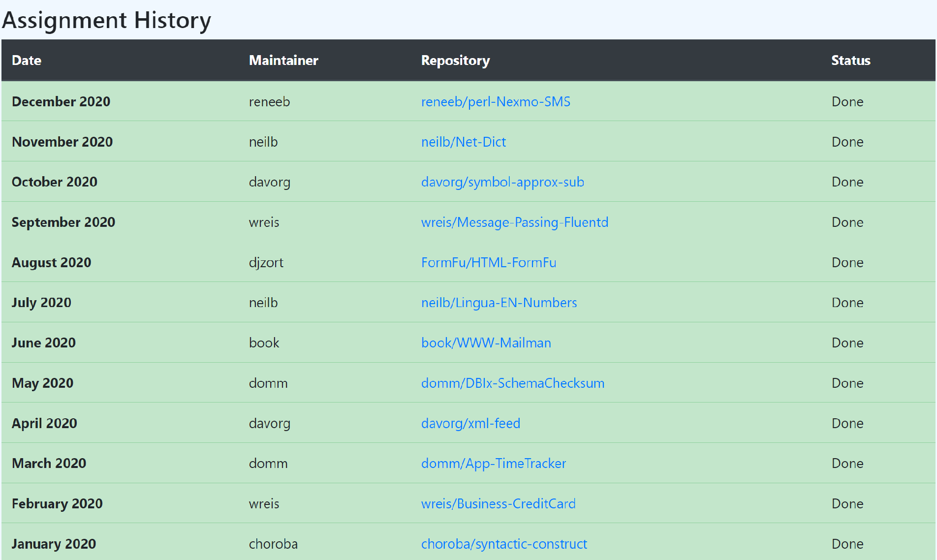This screenshot has width=937, height=560.
Task: Click Done status in May 2020 row
Action: point(847,383)
